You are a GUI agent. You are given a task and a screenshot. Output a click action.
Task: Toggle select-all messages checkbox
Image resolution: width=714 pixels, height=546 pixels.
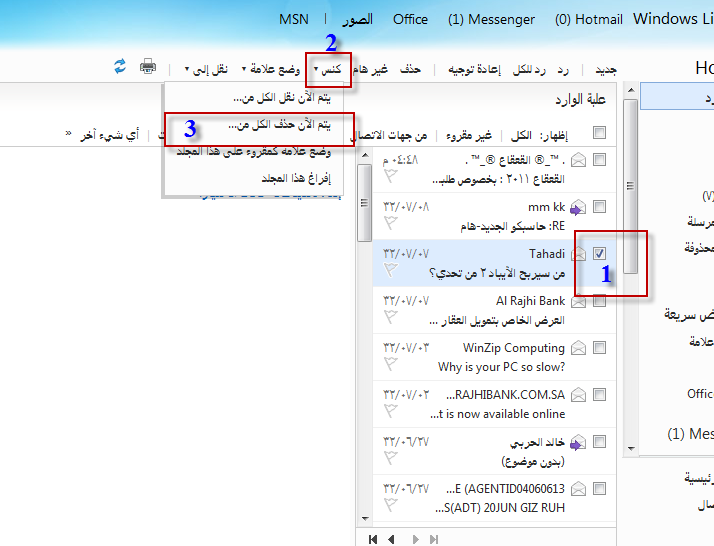pos(599,133)
